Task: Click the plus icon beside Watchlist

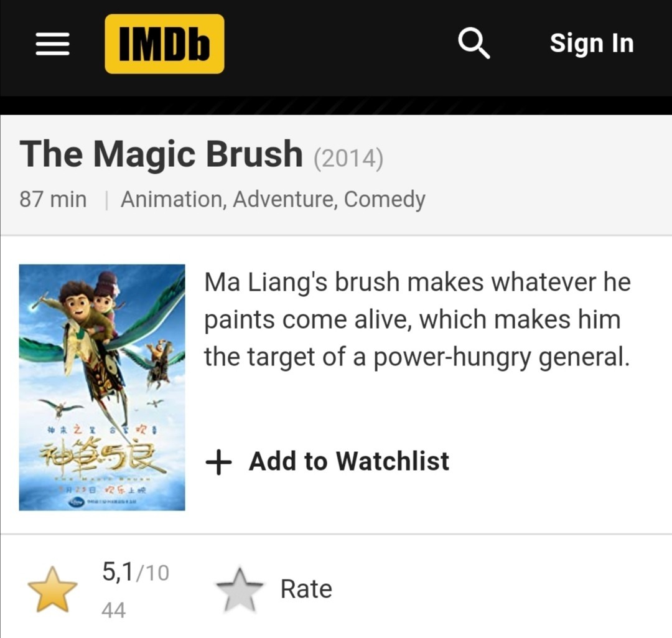Action: [218, 462]
